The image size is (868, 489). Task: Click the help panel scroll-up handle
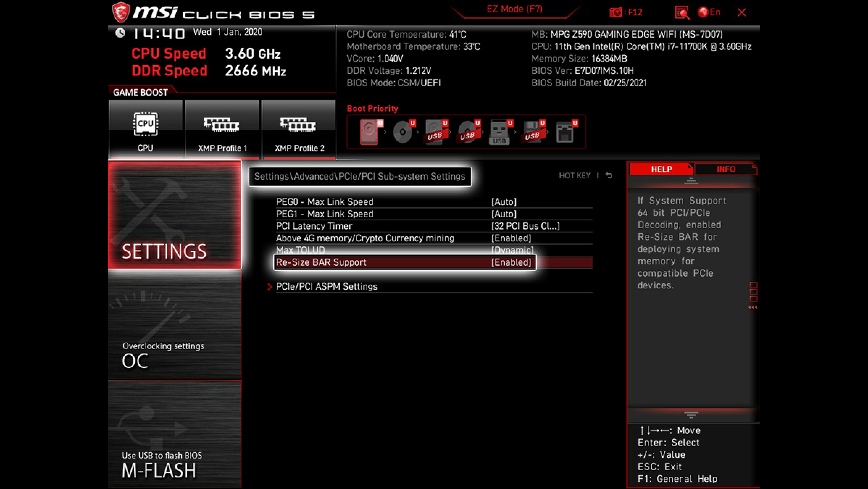pyautogui.click(x=691, y=181)
